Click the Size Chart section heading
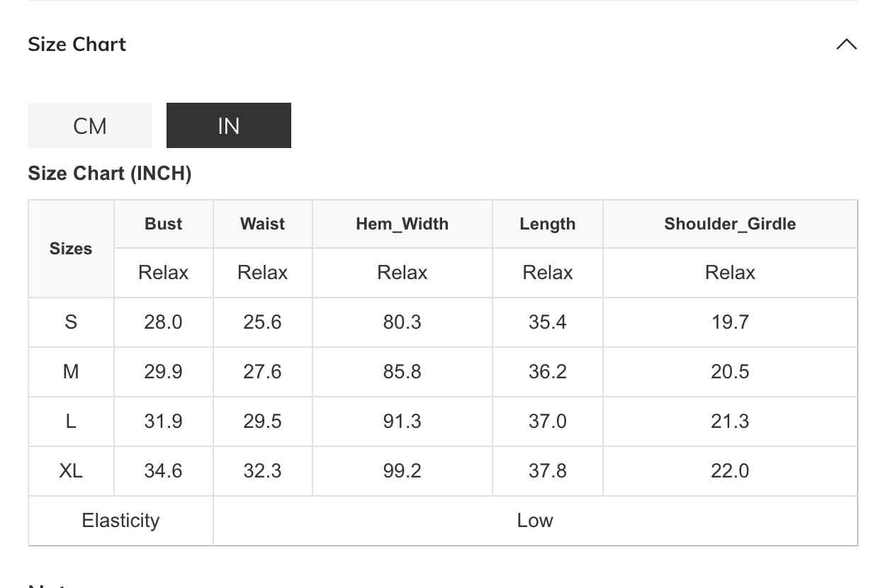The image size is (890, 588). 77,45
